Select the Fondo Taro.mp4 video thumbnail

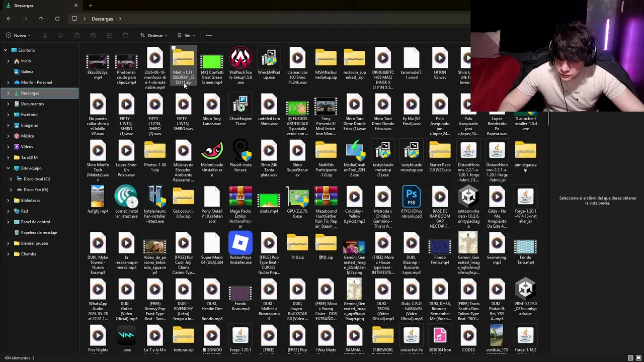[x=525, y=246]
